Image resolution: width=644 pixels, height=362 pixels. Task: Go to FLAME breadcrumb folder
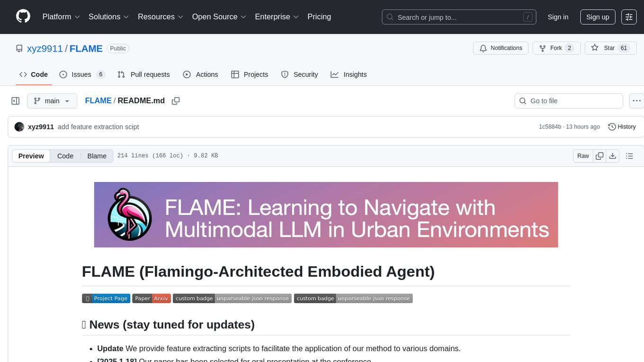[x=98, y=100]
